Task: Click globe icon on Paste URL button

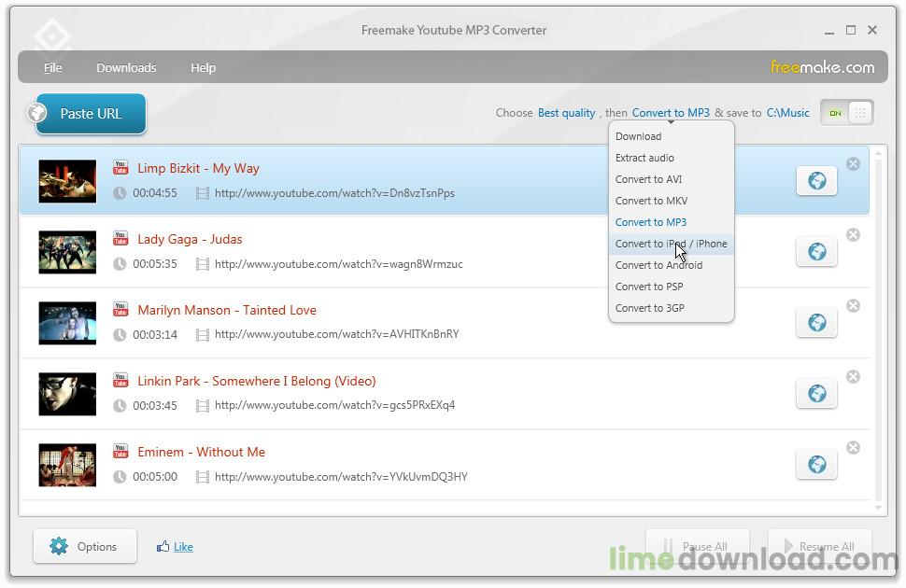Action: coord(37,113)
